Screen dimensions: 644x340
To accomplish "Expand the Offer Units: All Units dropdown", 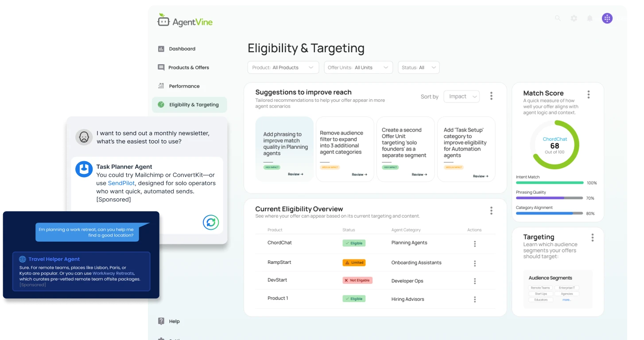I will [358, 67].
